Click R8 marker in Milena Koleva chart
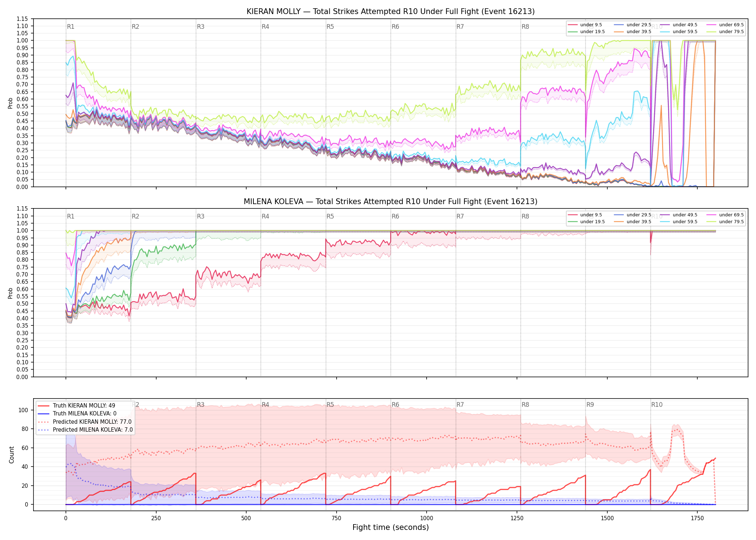The height and width of the screenshot is (540, 756). tap(525, 216)
